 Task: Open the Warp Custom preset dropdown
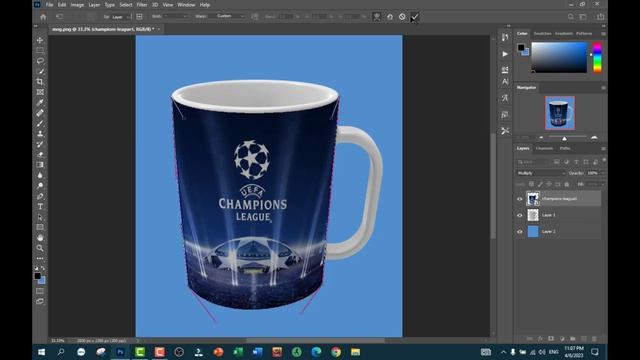point(229,16)
